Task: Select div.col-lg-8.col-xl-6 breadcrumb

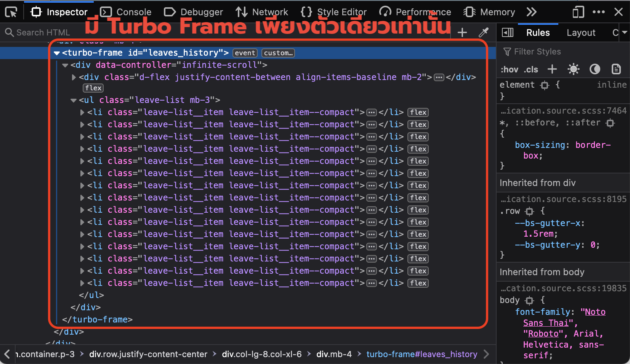Action: [x=262, y=354]
